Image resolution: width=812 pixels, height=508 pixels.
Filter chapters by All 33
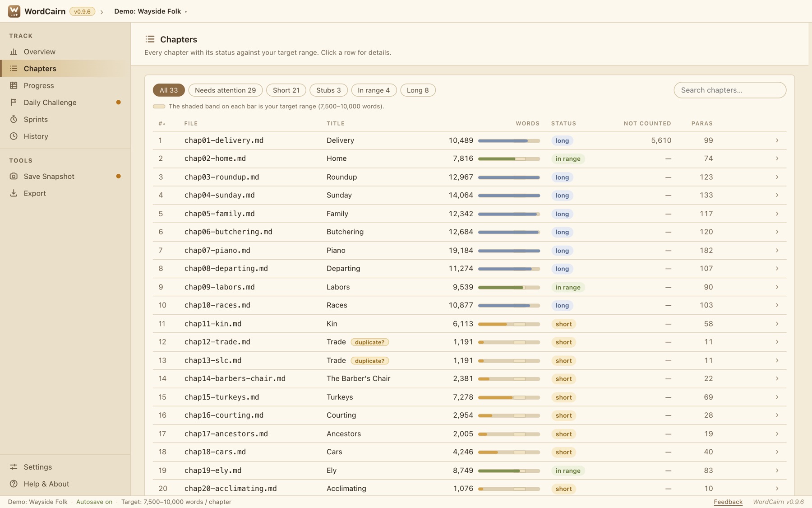(169, 90)
